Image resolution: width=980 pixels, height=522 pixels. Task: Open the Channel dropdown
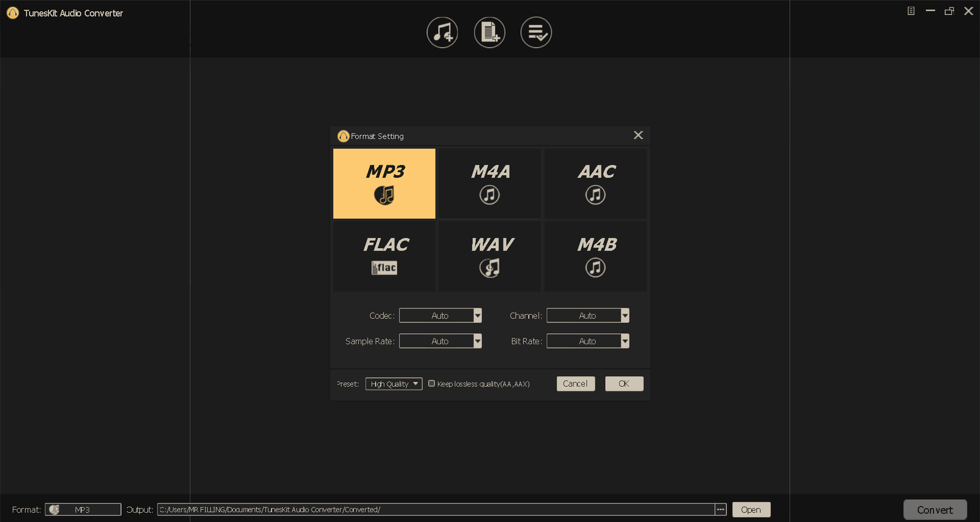[588, 316]
